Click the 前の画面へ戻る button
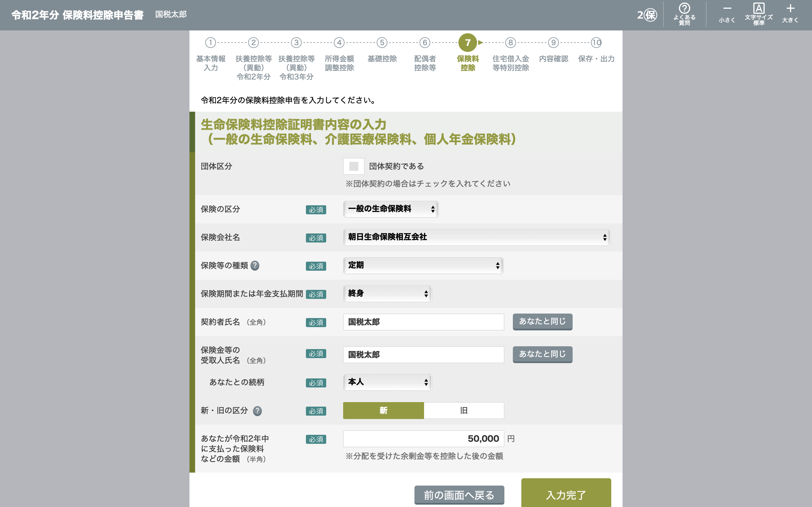This screenshot has width=812, height=507. [459, 495]
